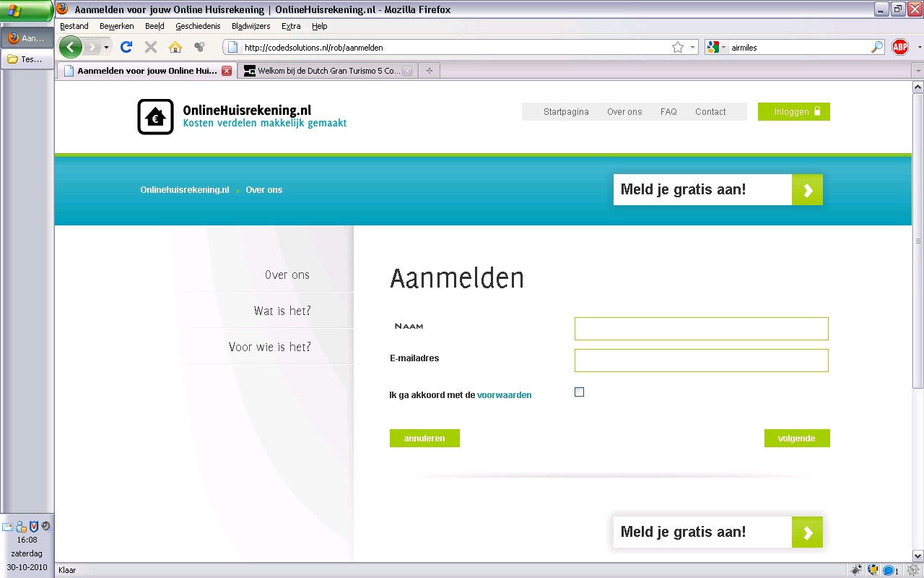The width and height of the screenshot is (924, 578).
Task: Reload the page with the refresh icon
Action: coord(126,48)
